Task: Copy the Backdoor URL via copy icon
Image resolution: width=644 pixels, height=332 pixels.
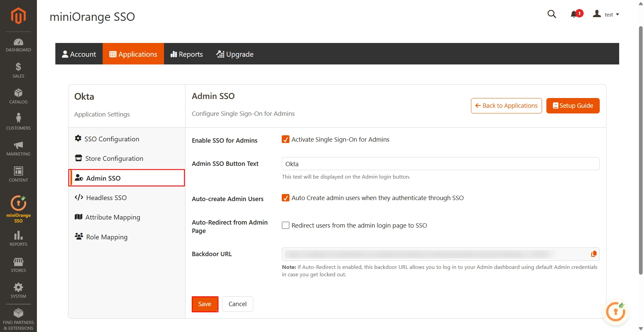Action: pyautogui.click(x=593, y=254)
